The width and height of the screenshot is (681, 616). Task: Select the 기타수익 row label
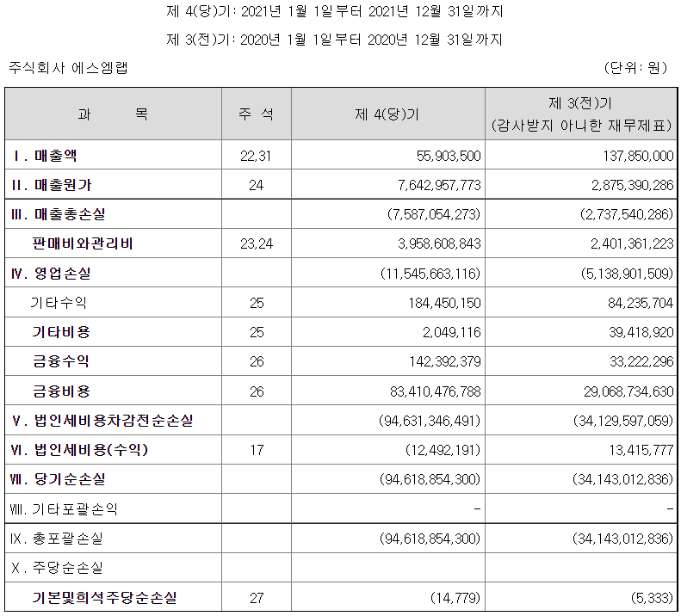tap(59, 303)
